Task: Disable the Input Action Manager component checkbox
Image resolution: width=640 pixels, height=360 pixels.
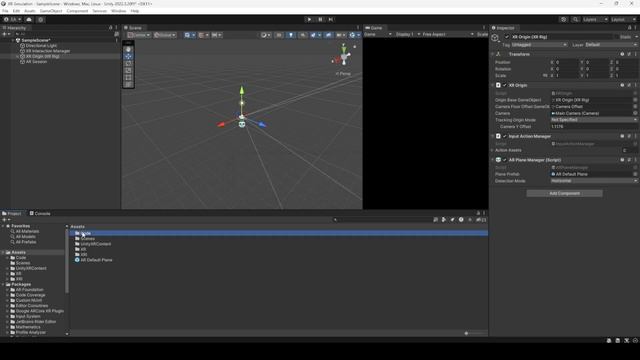Action: (505, 136)
